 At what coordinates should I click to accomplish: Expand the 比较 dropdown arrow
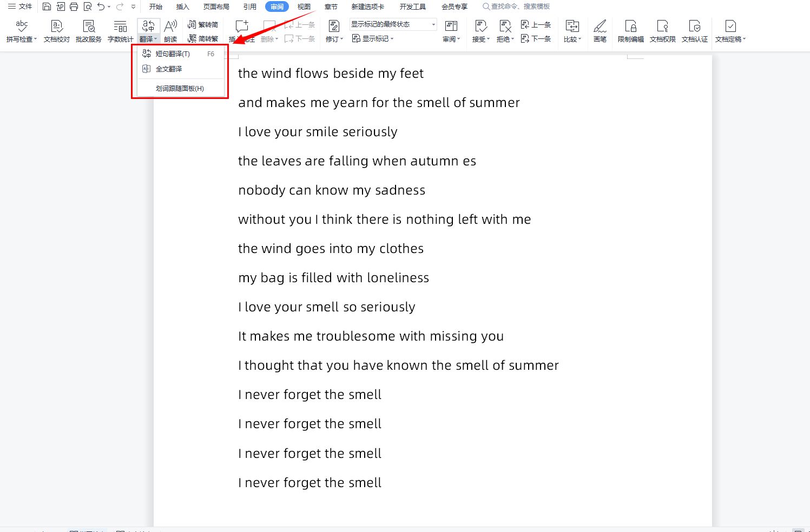pyautogui.click(x=579, y=39)
